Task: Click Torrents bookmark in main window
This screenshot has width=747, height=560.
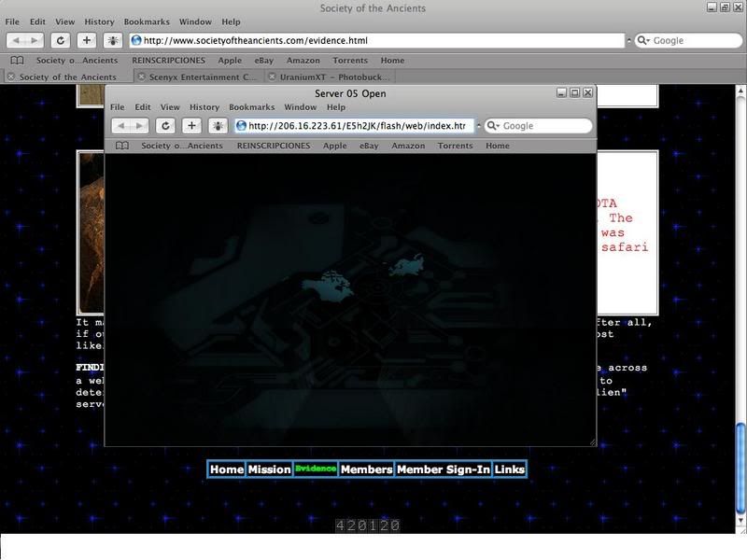Action: [x=350, y=61]
